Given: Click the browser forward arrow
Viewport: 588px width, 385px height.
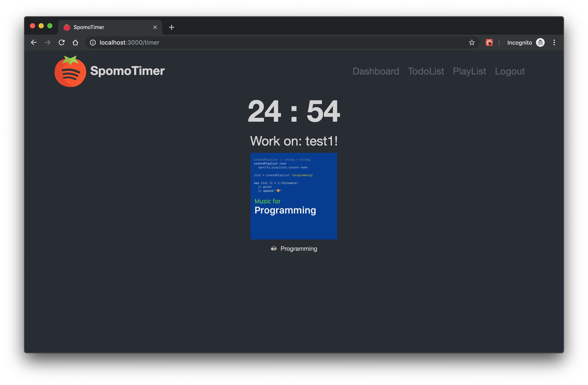Looking at the screenshot, I should (x=48, y=42).
